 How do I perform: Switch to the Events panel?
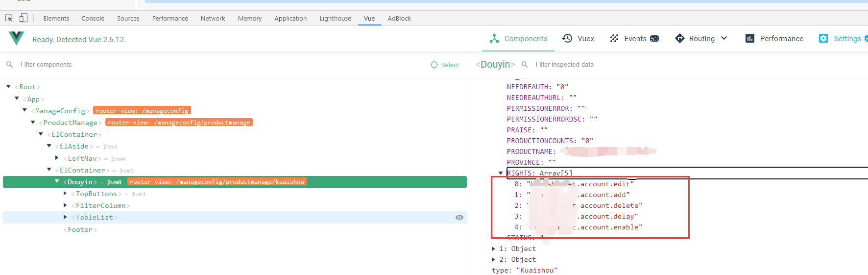(634, 39)
